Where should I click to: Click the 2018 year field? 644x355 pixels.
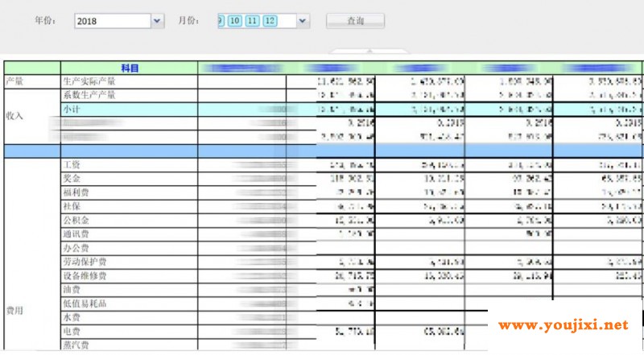point(113,21)
